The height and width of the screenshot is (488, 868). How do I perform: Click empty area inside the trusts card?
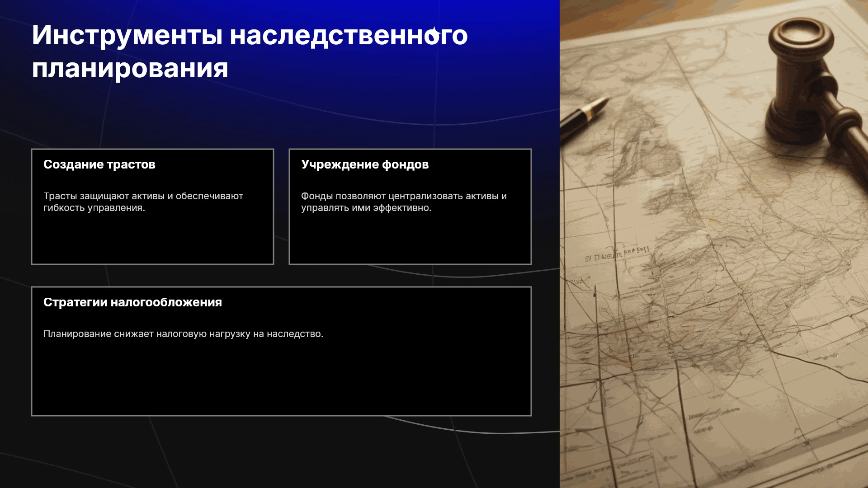tap(152, 239)
